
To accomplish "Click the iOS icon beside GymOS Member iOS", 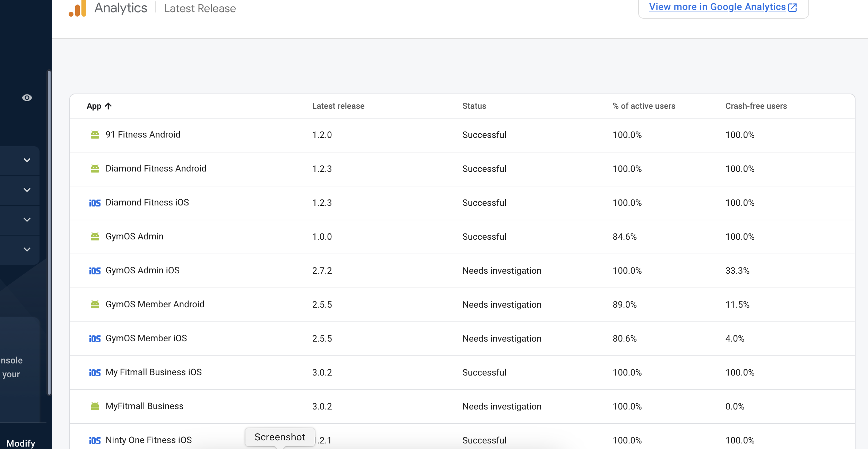I will pyautogui.click(x=95, y=338).
